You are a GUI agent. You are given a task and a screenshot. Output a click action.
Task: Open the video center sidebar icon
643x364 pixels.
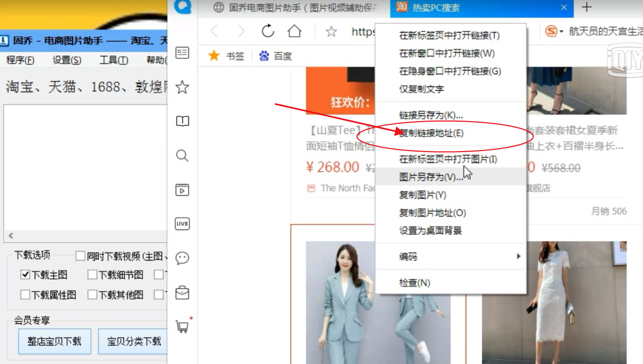coord(182,190)
